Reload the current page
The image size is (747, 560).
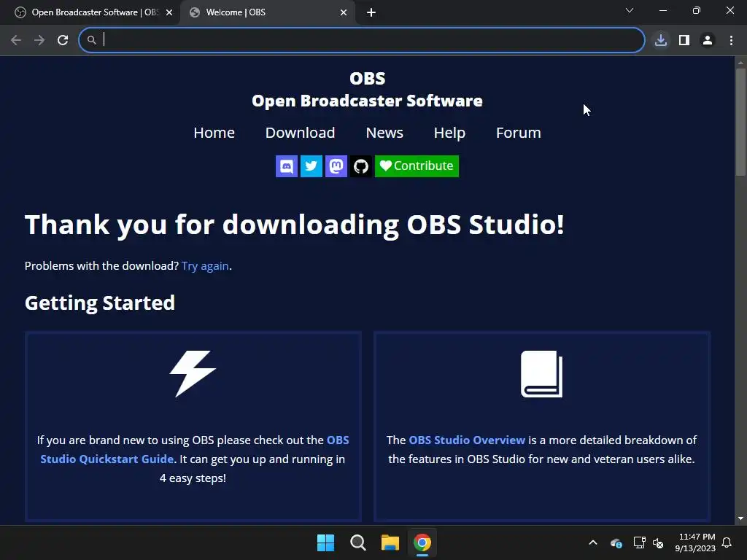click(63, 40)
